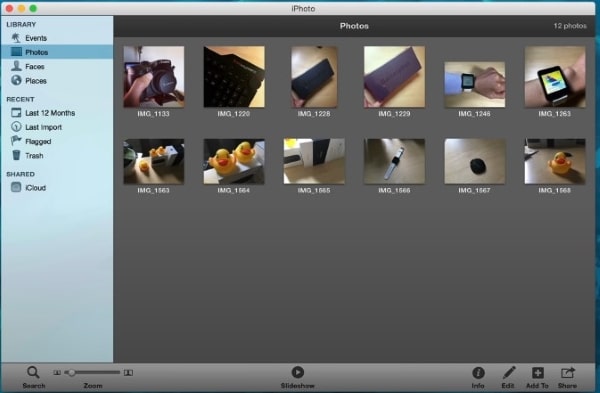Click the yellow minimize window button
This screenshot has height=393, width=600.
[21, 8]
